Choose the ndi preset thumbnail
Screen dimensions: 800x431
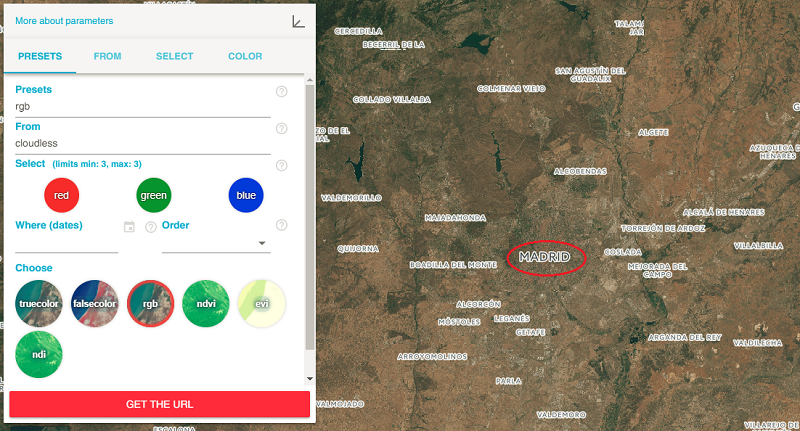click(x=39, y=354)
